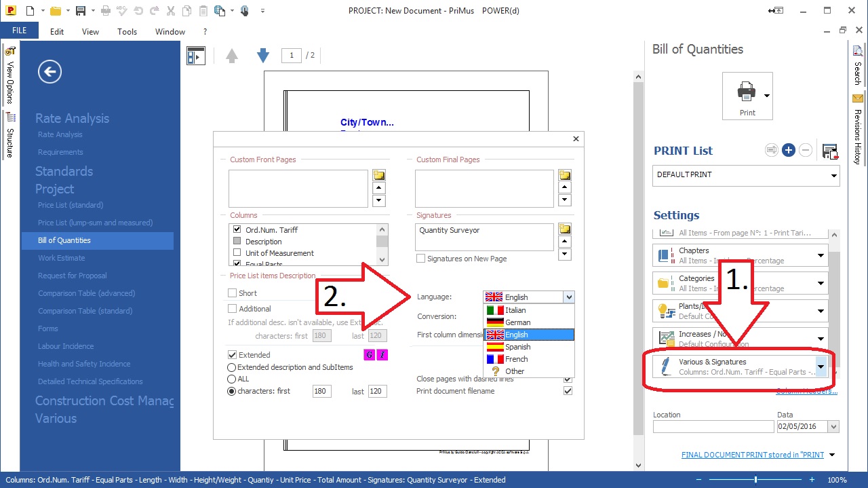
Task: Go to next page with the blue down arrow
Action: point(263,56)
